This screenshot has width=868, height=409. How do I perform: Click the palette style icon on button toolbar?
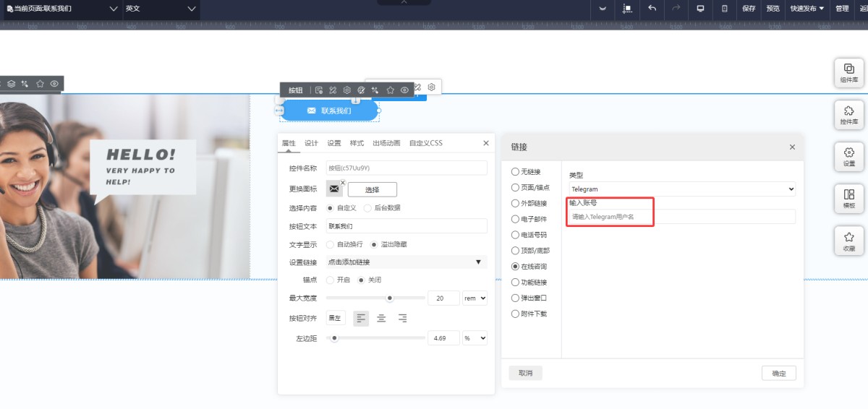(361, 90)
